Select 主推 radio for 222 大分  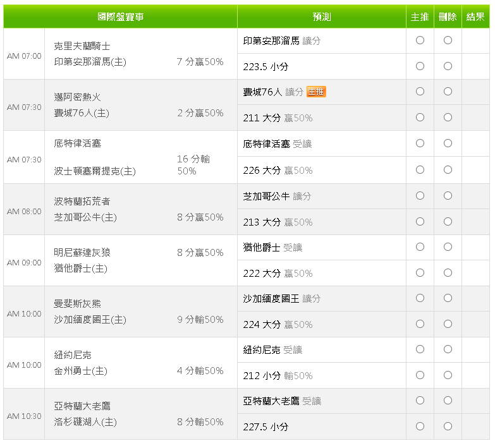420,272
